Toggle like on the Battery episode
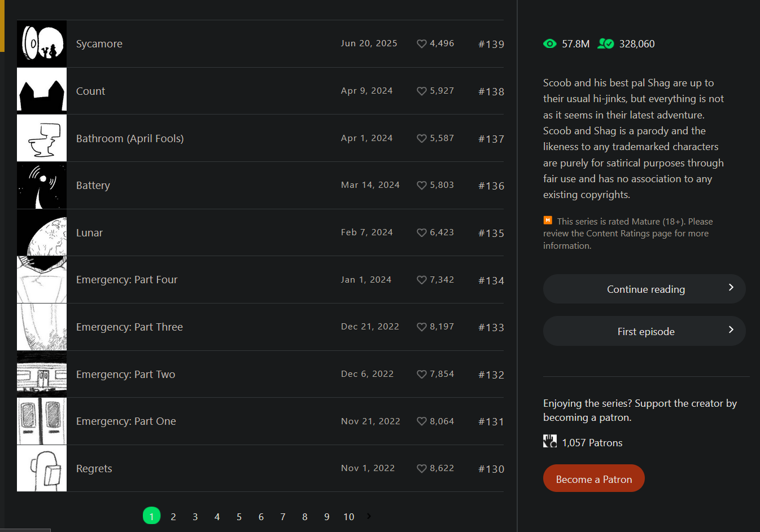The height and width of the screenshot is (532, 760). pos(421,186)
